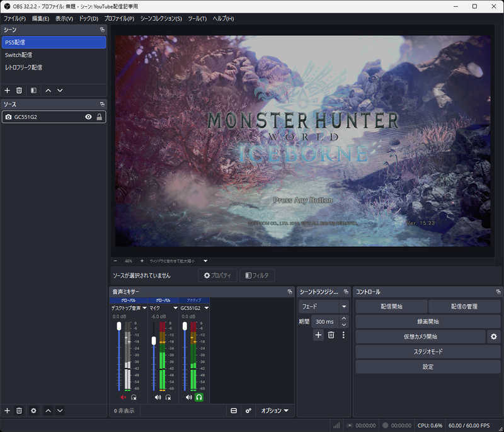Move scene down with arrow icon
The image size is (504, 432).
pos(60,91)
